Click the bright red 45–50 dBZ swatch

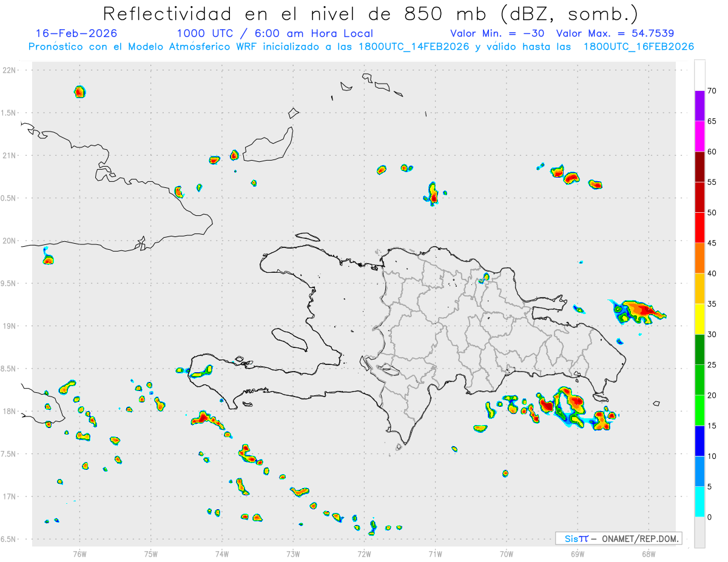pyautogui.click(x=700, y=228)
